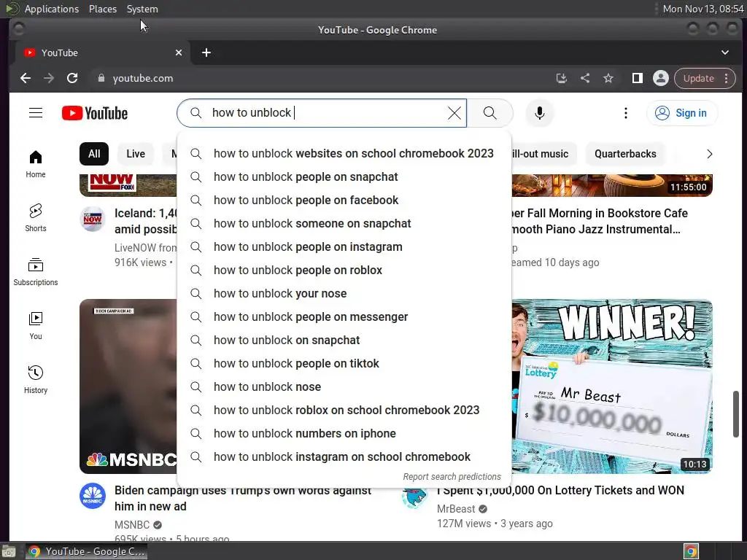Pick suggestion unblock people on tiktok
The height and width of the screenshot is (560, 747).
(344, 363)
